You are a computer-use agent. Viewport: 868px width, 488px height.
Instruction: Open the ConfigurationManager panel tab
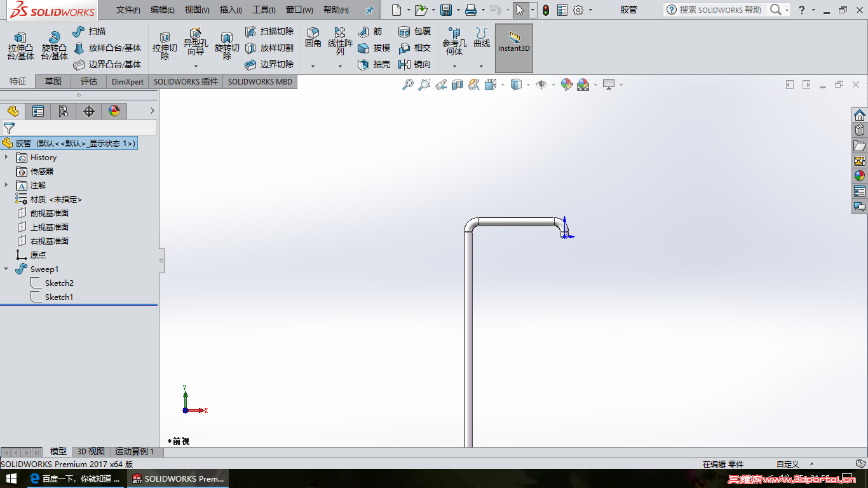(64, 111)
